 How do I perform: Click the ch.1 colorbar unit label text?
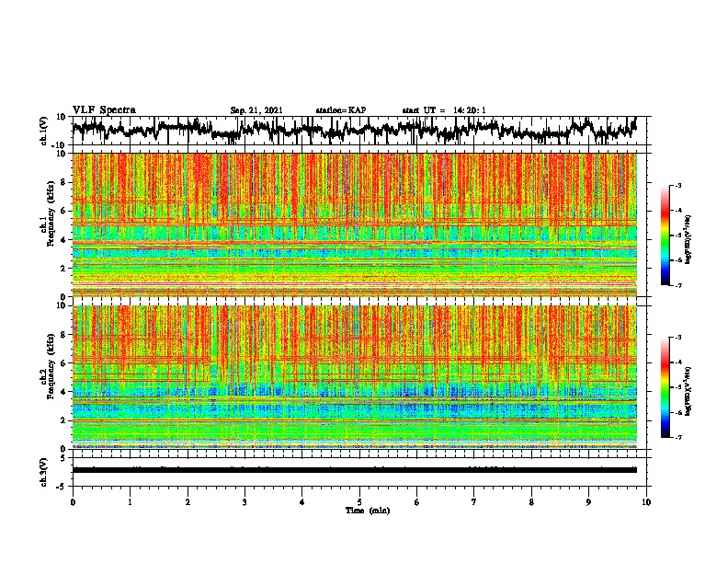click(688, 240)
